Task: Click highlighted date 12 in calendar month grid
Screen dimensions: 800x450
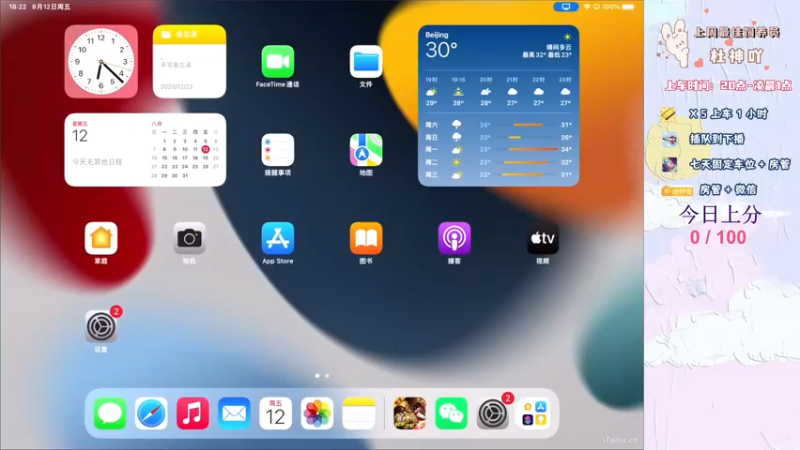Action: tap(205, 149)
